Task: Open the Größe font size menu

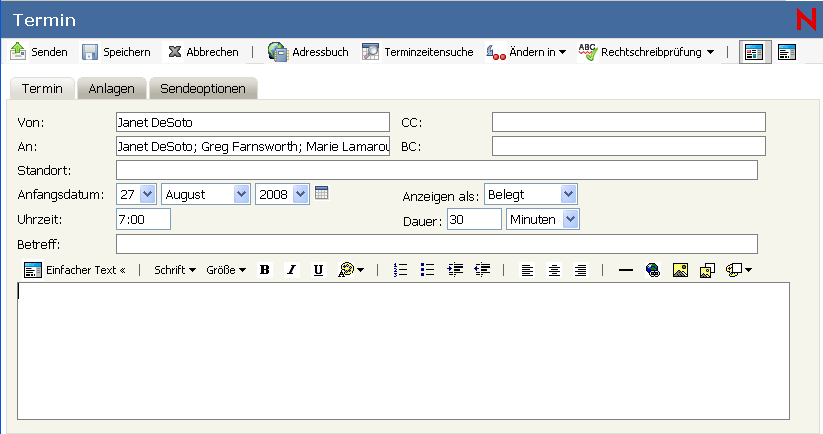Action: point(226,270)
